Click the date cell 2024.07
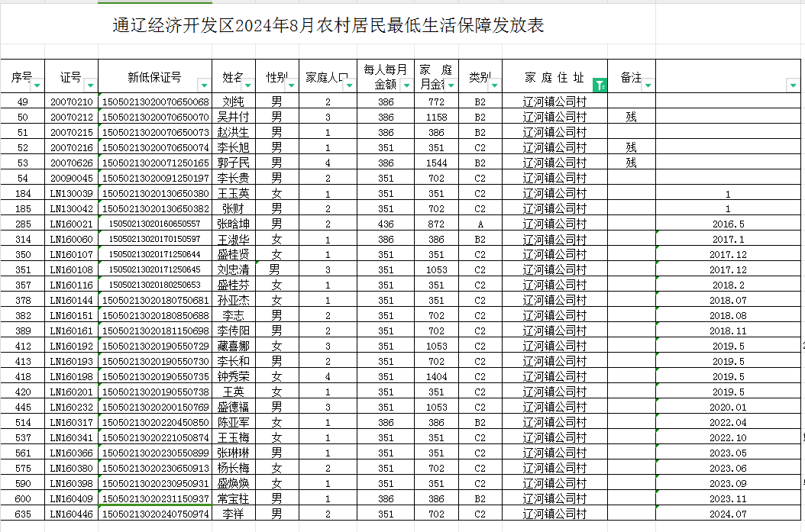Image resolution: width=805 pixels, height=532 pixels. [727, 514]
